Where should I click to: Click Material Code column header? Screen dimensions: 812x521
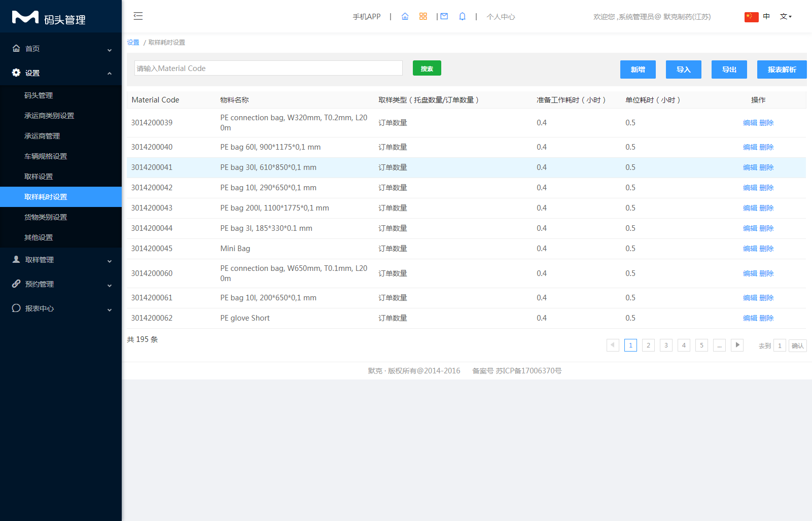(x=155, y=100)
